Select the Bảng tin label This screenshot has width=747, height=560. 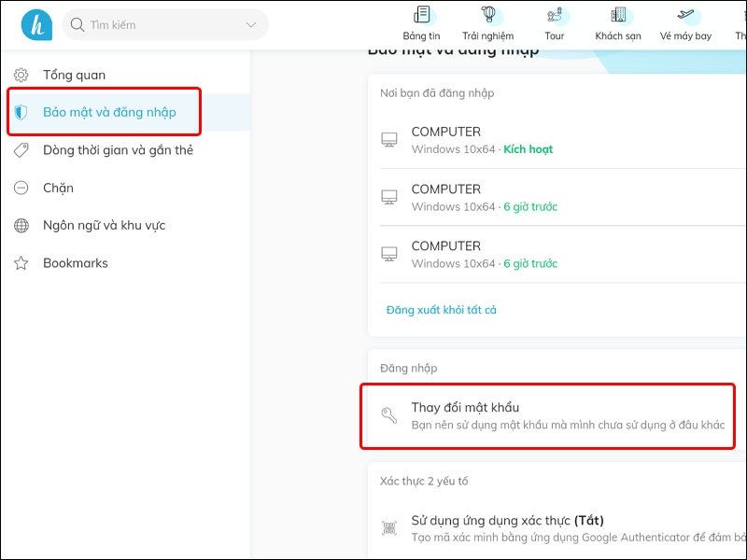tap(422, 35)
